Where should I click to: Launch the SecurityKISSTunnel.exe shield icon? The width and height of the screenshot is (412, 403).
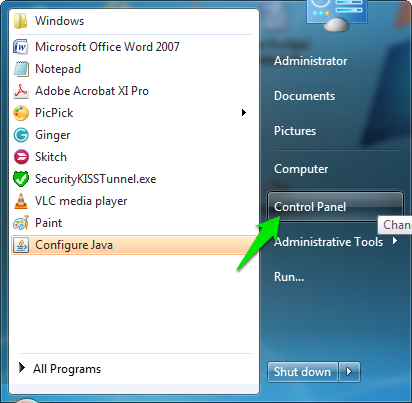[x=21, y=179]
